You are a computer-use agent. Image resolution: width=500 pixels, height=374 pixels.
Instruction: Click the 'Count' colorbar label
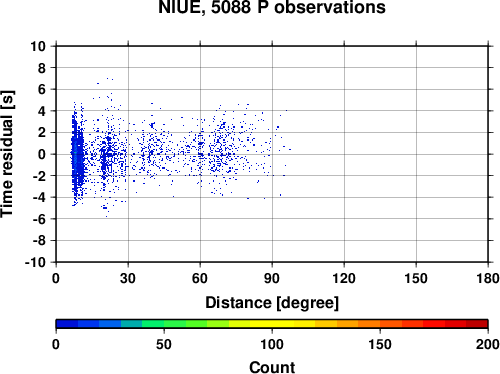272,367
